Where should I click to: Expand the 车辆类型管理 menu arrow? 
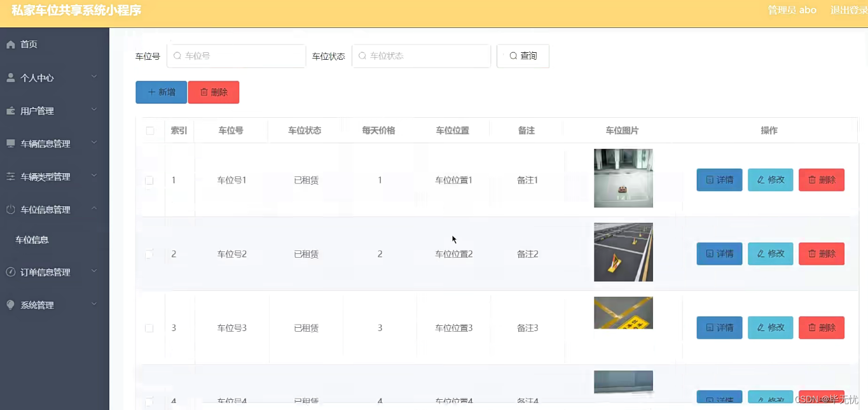94,176
